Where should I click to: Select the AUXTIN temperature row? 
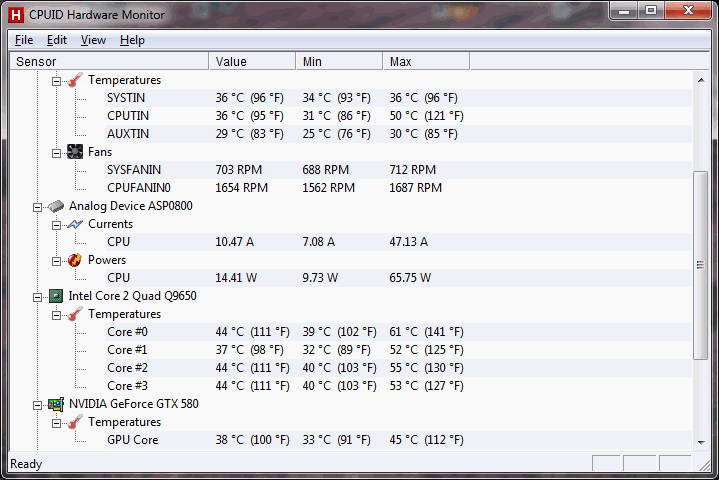click(398, 134)
